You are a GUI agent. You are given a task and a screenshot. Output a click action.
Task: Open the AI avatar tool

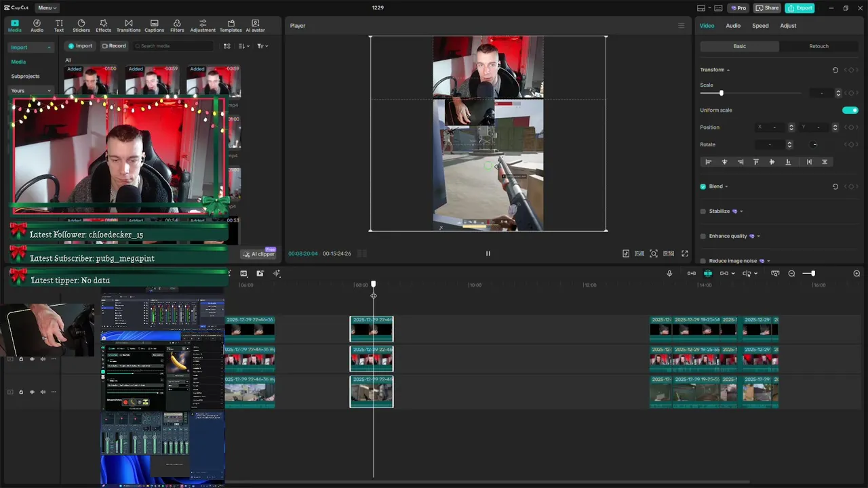(255, 26)
